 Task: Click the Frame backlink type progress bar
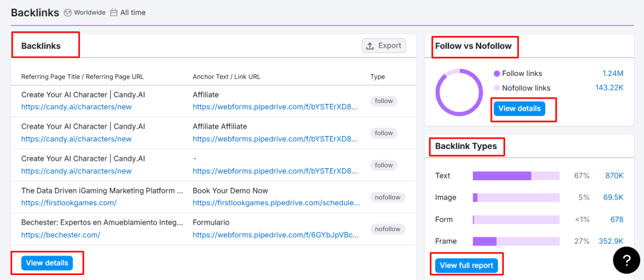(x=516, y=241)
